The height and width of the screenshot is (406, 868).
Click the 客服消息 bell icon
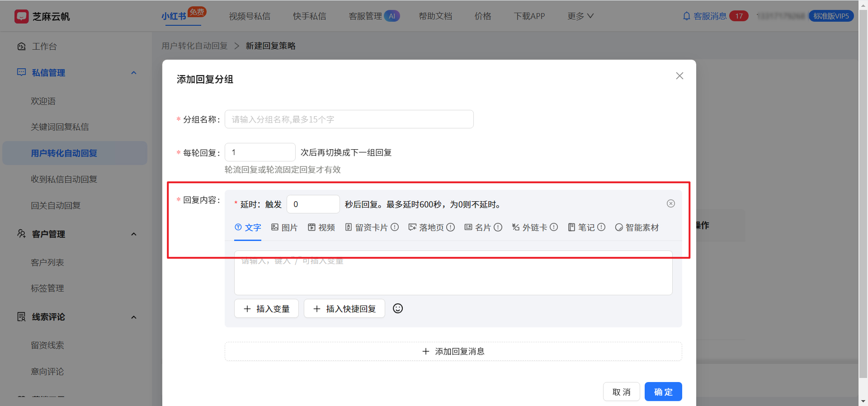pyautogui.click(x=686, y=16)
